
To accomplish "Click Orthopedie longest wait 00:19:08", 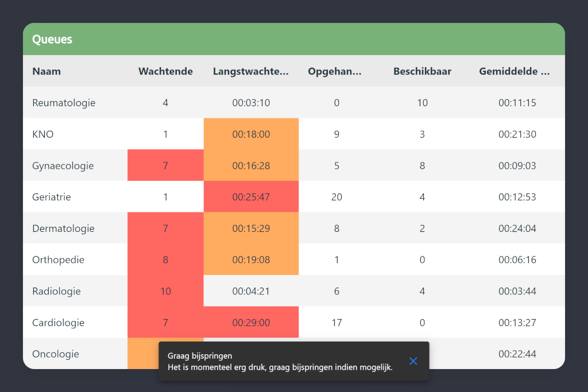I will pyautogui.click(x=251, y=260).
